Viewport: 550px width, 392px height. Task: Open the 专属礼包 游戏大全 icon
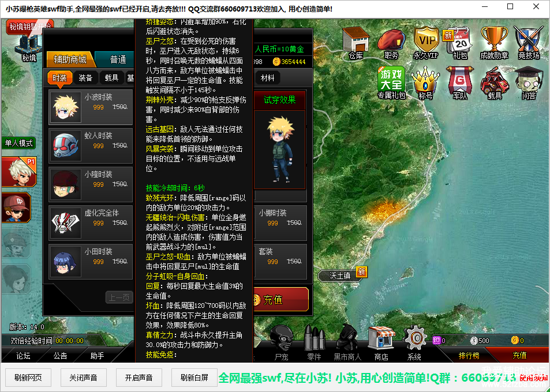click(391, 82)
